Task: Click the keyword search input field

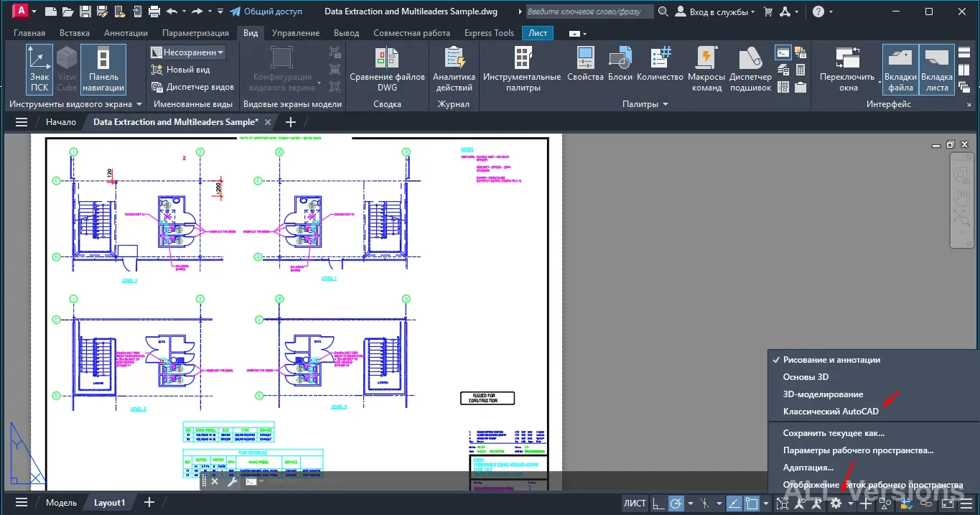Action: (x=589, y=11)
